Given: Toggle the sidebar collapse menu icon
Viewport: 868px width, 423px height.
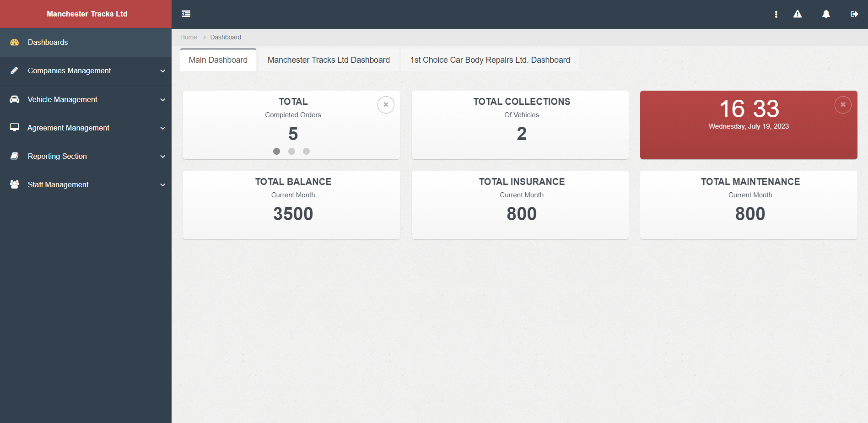Looking at the screenshot, I should click(x=186, y=14).
